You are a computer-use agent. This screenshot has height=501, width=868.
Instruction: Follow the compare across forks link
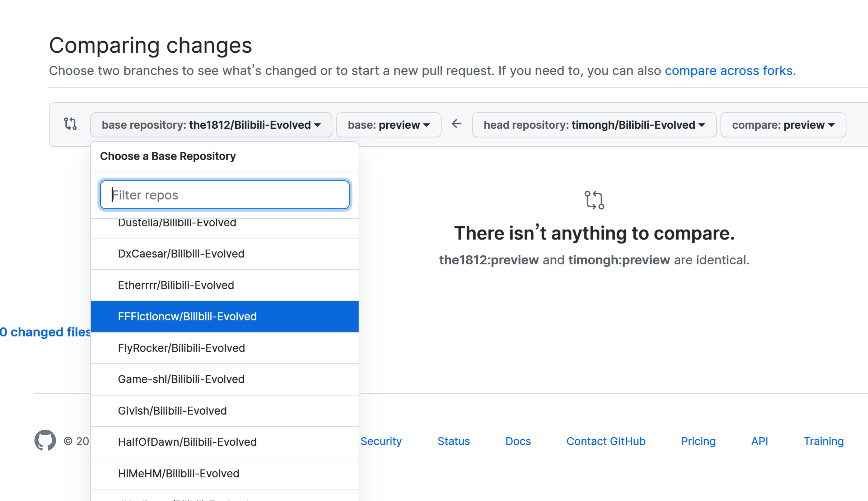pyautogui.click(x=729, y=71)
